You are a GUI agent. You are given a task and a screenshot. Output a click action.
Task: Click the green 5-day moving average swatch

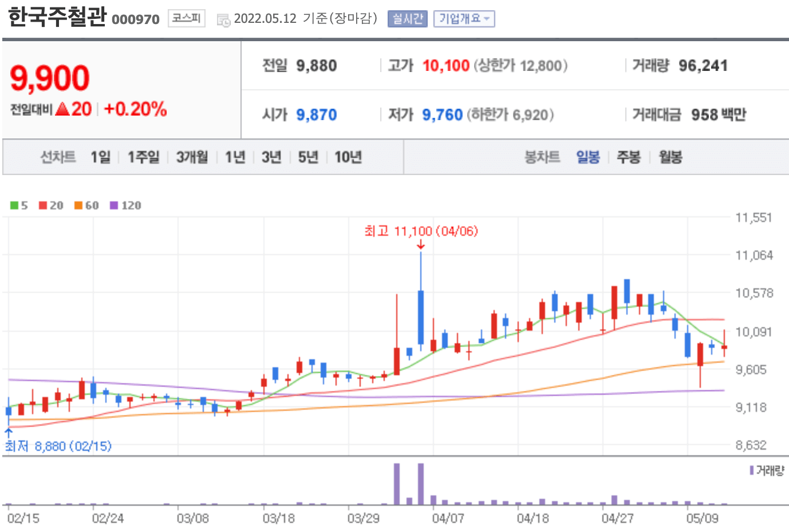pyautogui.click(x=14, y=205)
